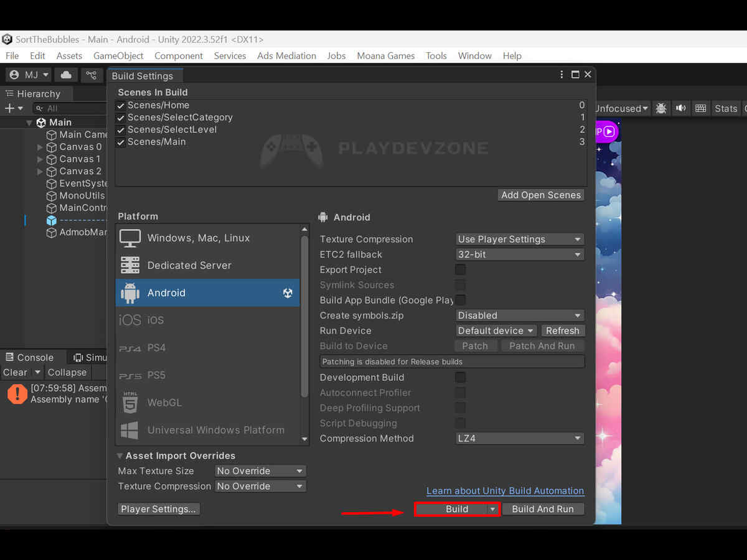Image resolution: width=747 pixels, height=560 pixels.
Task: Select the Universal Windows Platform logo icon
Action: [x=129, y=430]
